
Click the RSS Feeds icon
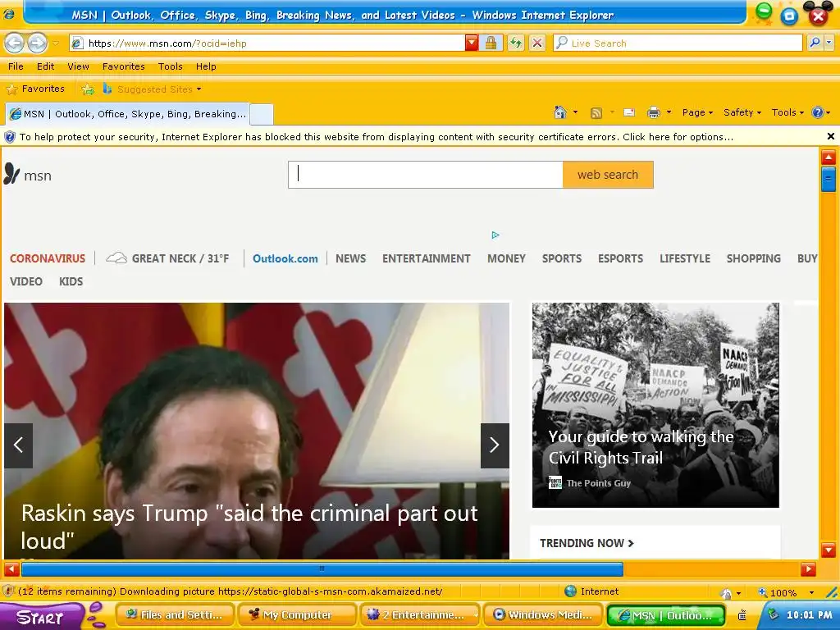[x=596, y=112]
